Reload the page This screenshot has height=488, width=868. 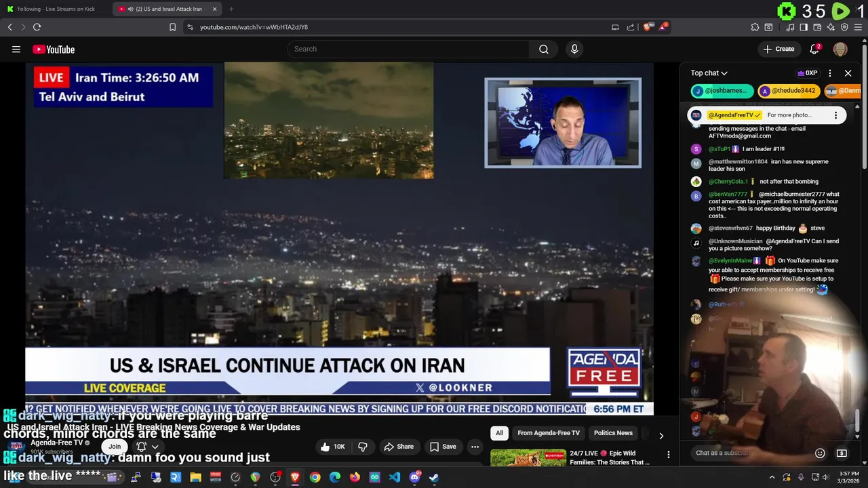(x=37, y=27)
